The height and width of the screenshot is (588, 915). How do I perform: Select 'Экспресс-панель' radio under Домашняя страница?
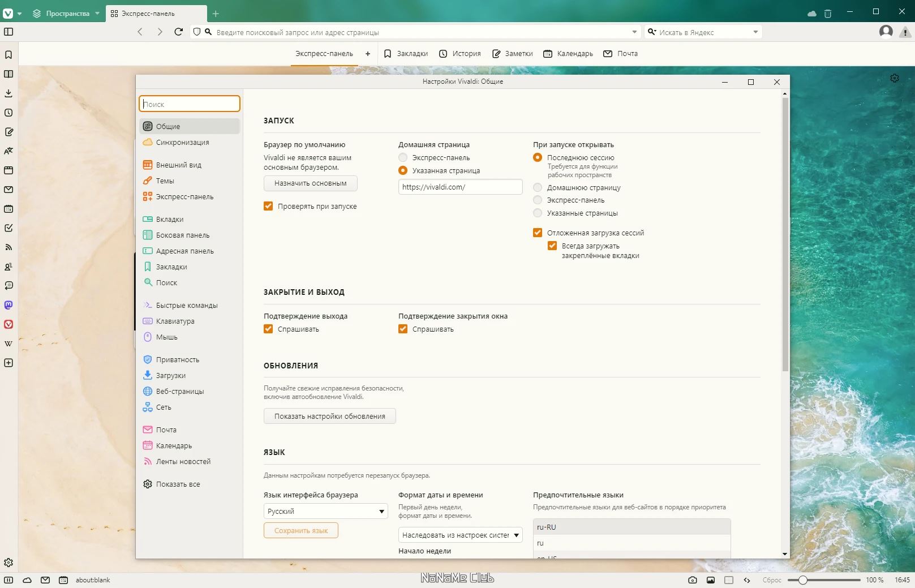point(403,158)
